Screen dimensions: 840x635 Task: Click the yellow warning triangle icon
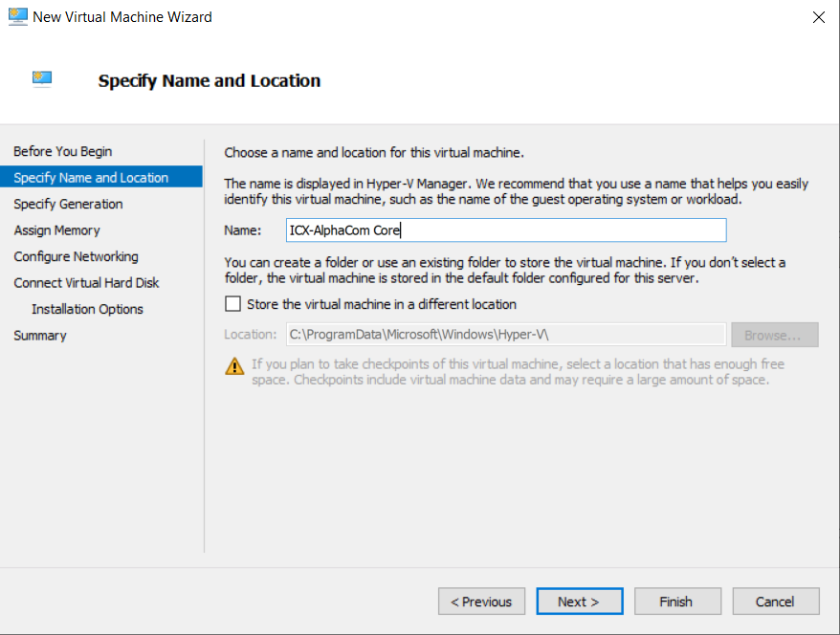click(234, 365)
